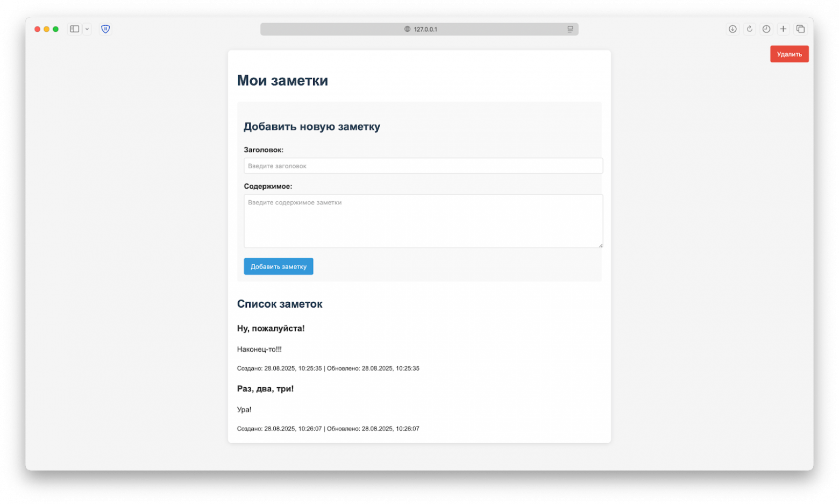Image resolution: width=839 pixels, height=504 pixels.
Task: Open a new tab with plus icon
Action: coord(784,29)
